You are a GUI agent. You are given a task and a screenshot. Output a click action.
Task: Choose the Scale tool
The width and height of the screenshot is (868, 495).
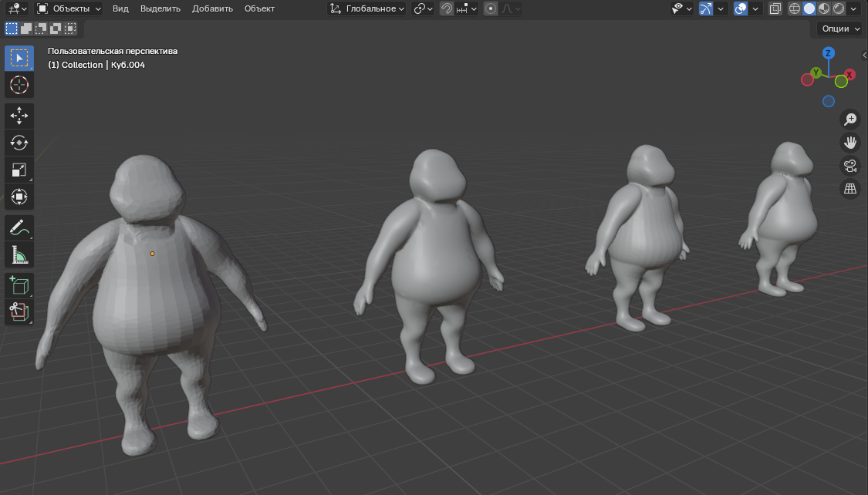19,170
